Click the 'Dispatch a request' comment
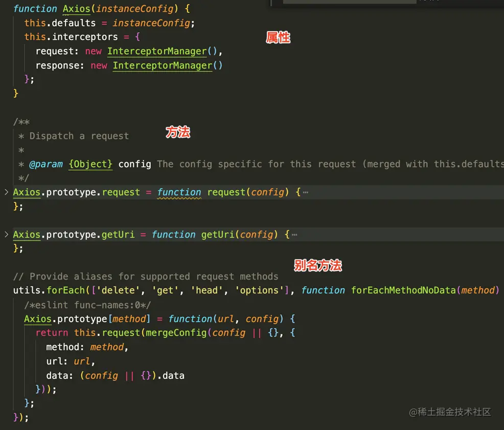The image size is (504, 430). point(79,136)
